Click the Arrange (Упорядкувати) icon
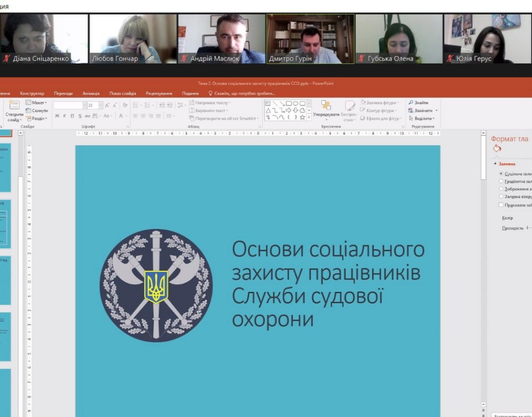The height and width of the screenshot is (417, 532). 326,105
